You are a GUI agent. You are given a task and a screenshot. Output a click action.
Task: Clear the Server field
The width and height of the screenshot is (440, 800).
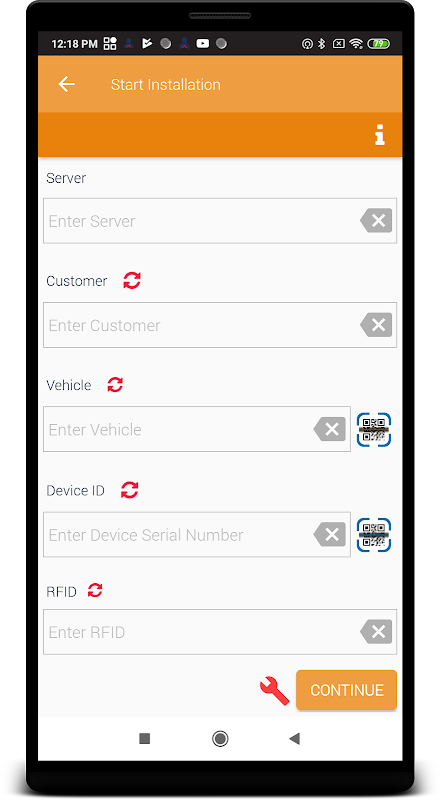[x=376, y=220]
